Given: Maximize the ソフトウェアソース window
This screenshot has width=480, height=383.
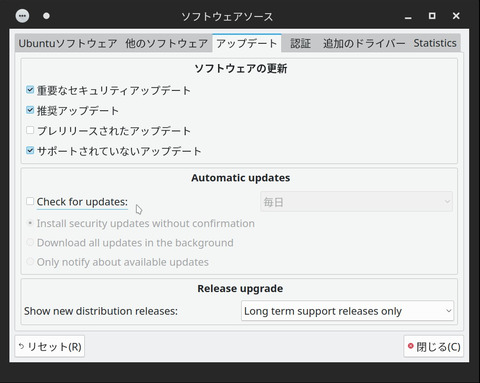Looking at the screenshot, I should coord(432,16).
